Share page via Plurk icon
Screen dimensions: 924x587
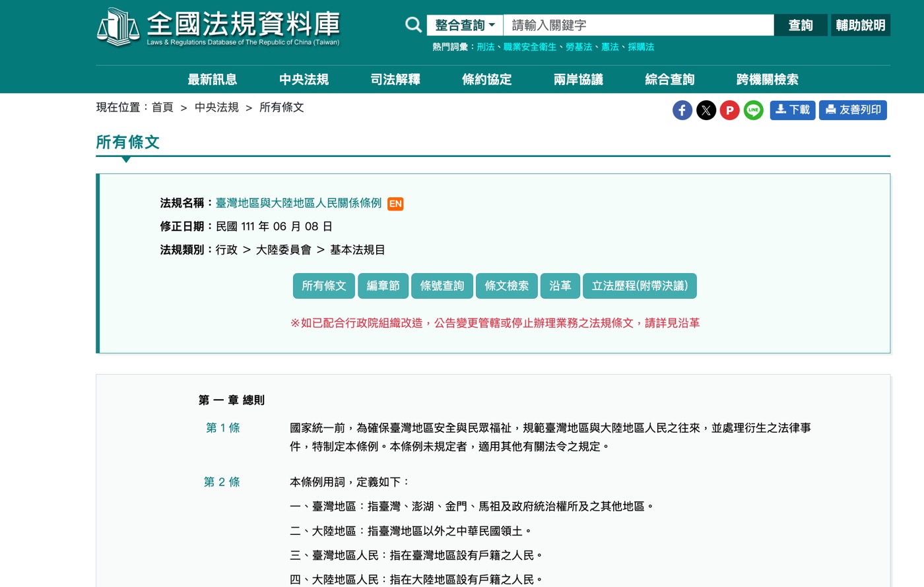729,110
